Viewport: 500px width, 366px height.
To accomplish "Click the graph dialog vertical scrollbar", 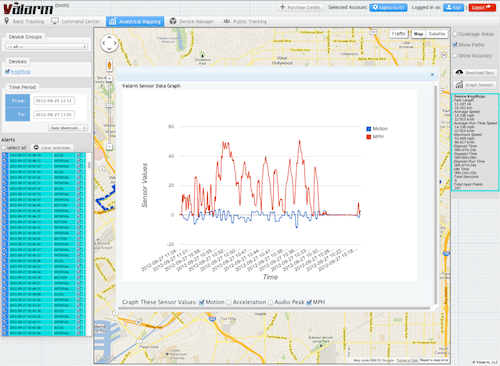I will (x=435, y=194).
